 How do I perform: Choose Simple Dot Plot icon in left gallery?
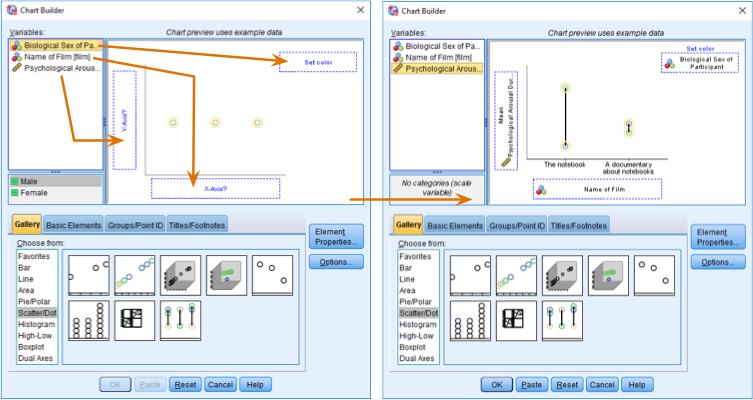(x=88, y=321)
